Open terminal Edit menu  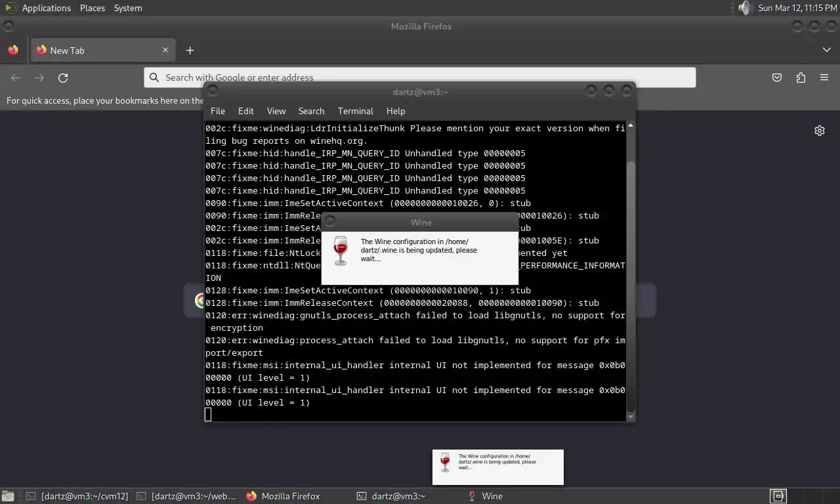[246, 111]
